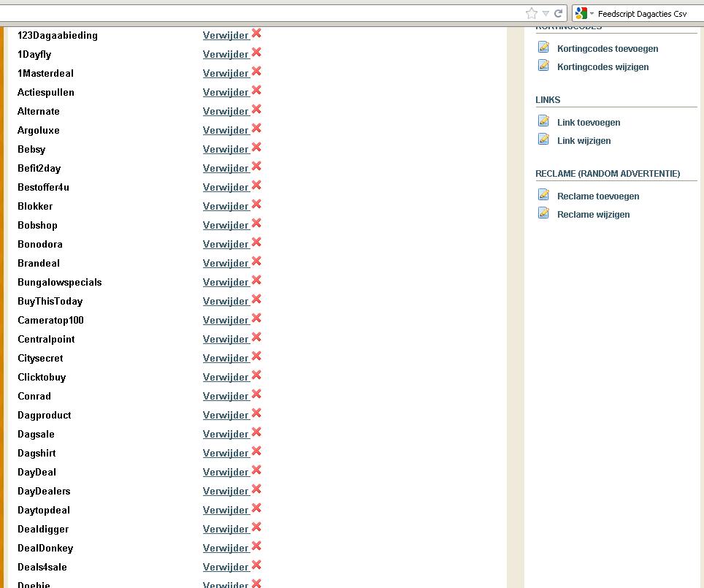Click Verwijder link for Dagshirt
This screenshot has width=704, height=588.
(x=226, y=454)
